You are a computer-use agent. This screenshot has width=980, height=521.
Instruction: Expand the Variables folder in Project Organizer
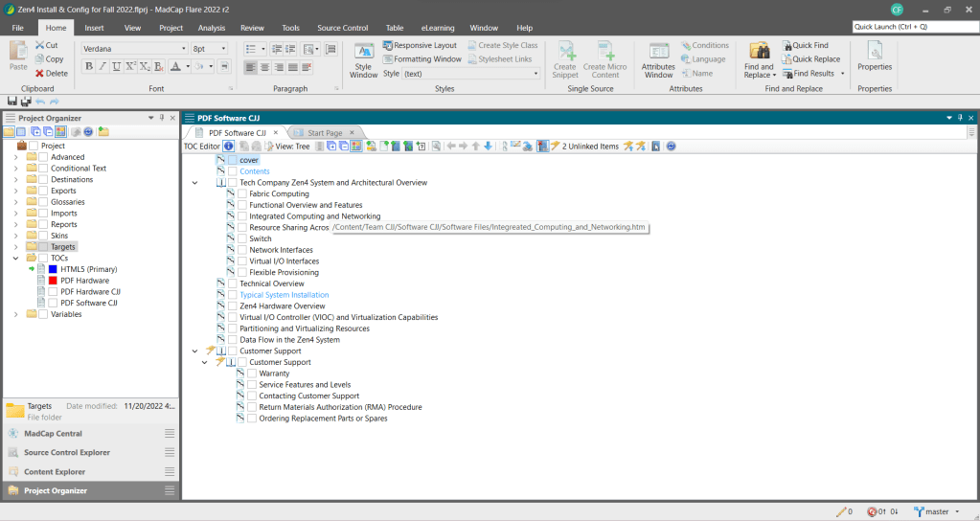tap(15, 314)
